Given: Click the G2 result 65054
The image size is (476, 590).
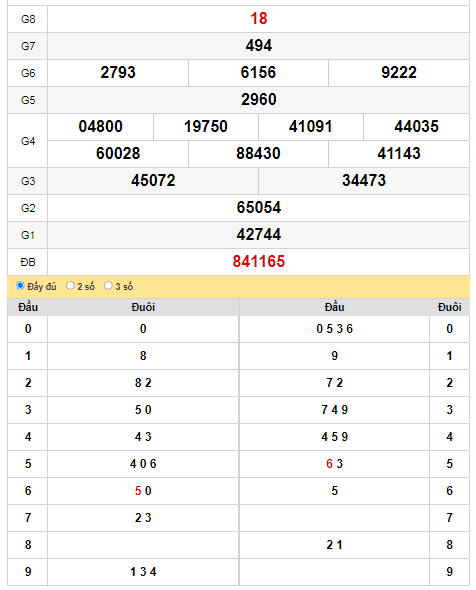Looking at the screenshot, I should pos(259,208).
